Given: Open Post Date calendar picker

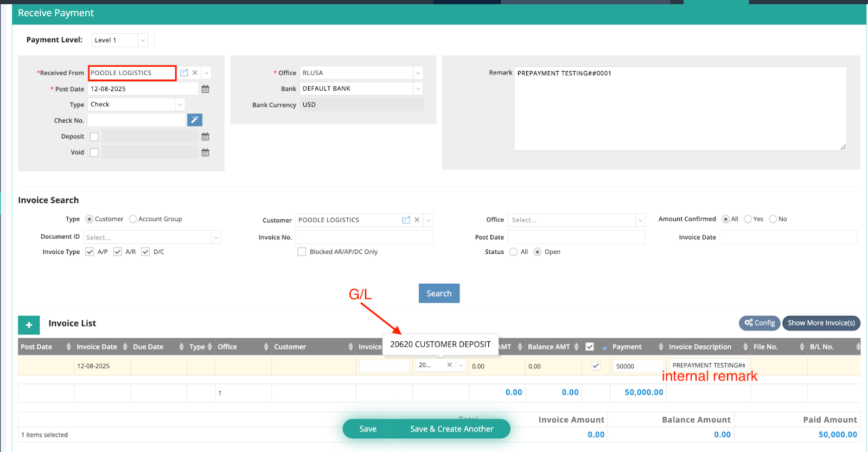Looking at the screenshot, I should [205, 89].
